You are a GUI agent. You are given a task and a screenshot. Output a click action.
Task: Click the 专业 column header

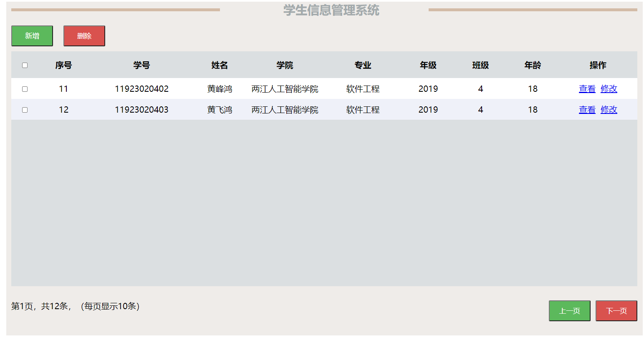tap(362, 65)
